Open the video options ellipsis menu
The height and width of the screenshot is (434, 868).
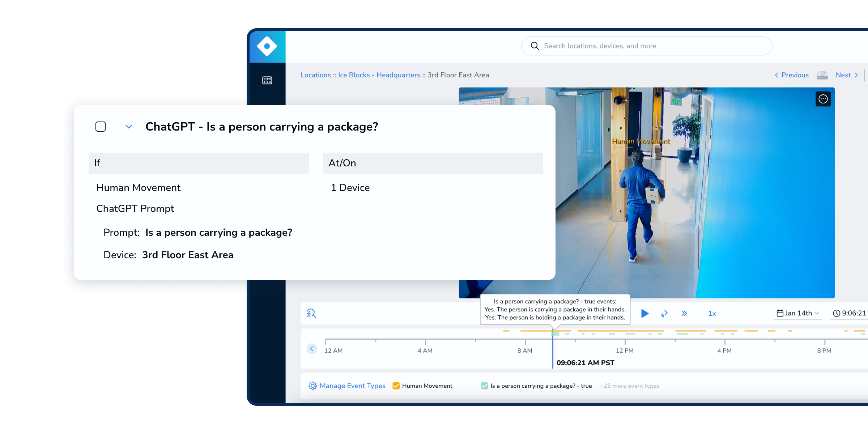(x=823, y=99)
